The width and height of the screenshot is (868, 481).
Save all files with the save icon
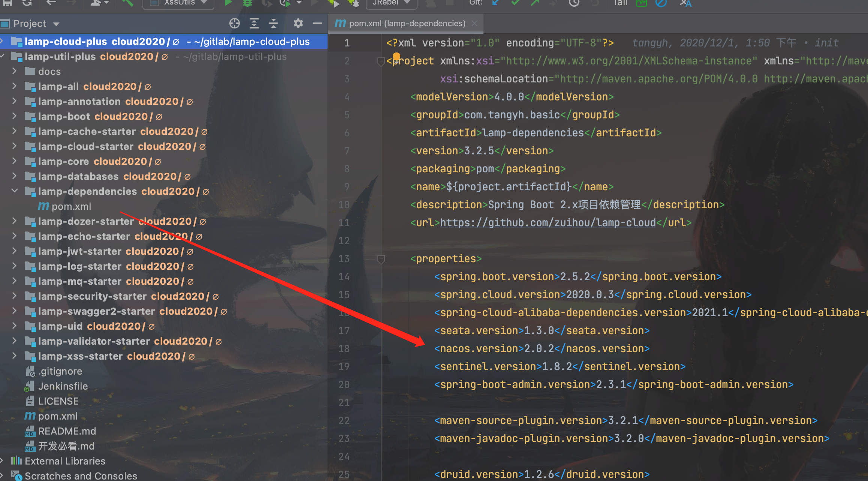point(7,3)
